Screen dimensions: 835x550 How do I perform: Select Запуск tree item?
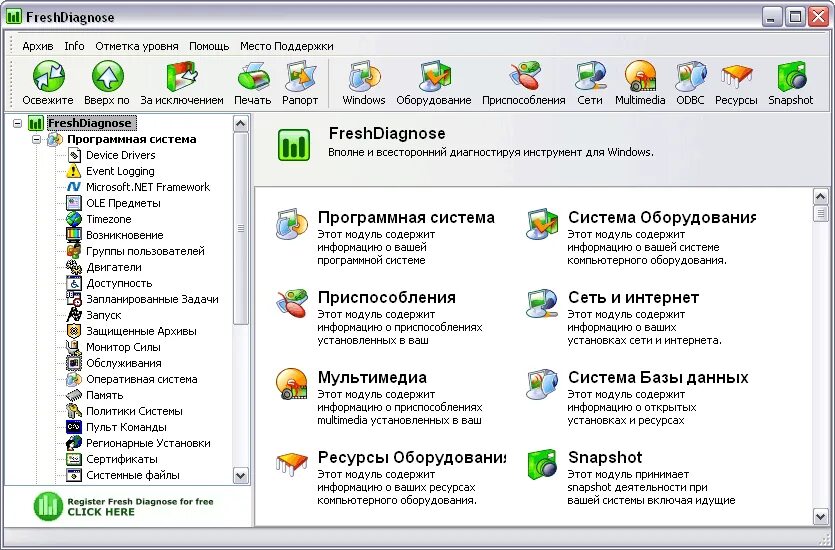(x=104, y=315)
